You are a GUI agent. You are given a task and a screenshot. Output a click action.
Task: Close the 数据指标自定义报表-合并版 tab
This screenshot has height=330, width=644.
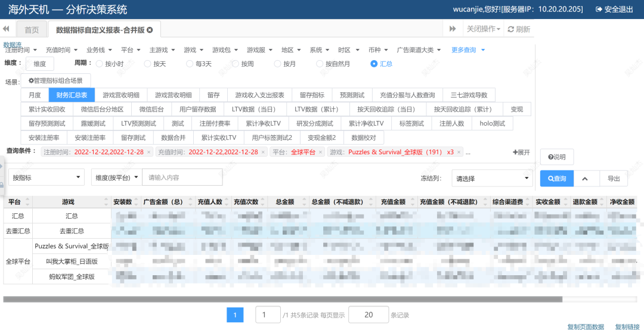click(150, 30)
